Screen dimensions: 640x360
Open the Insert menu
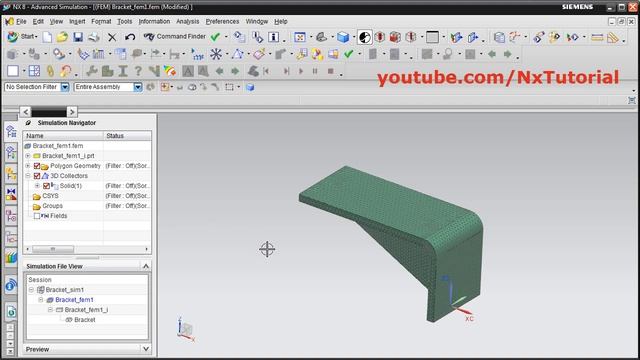point(77,21)
